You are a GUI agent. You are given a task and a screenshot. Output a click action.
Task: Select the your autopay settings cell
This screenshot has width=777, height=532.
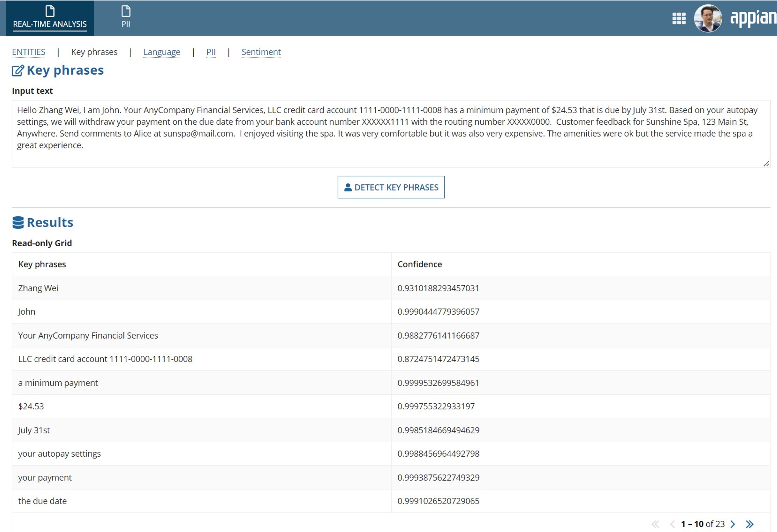202,454
